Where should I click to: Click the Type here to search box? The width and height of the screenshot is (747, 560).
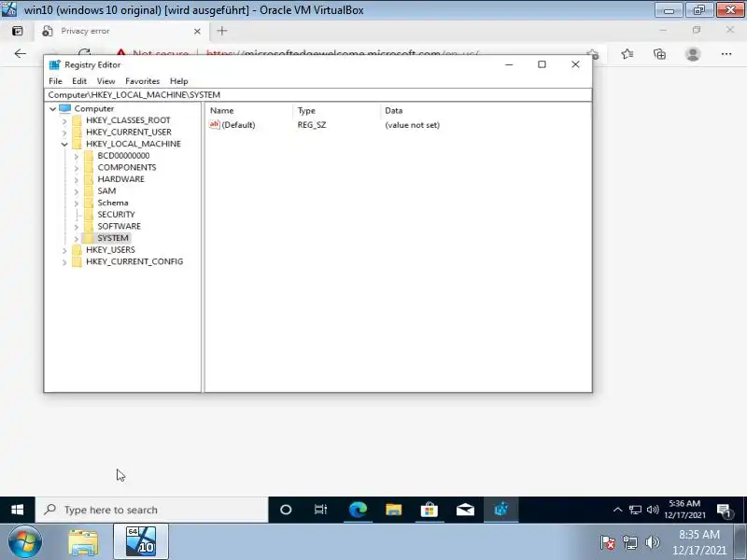pos(152,510)
